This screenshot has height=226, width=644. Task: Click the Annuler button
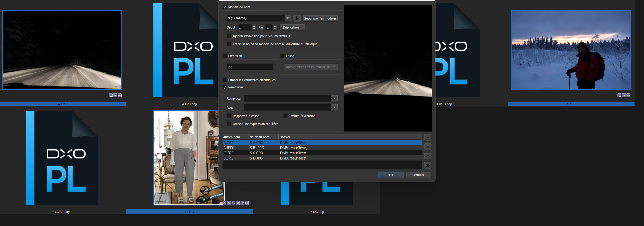point(418,175)
